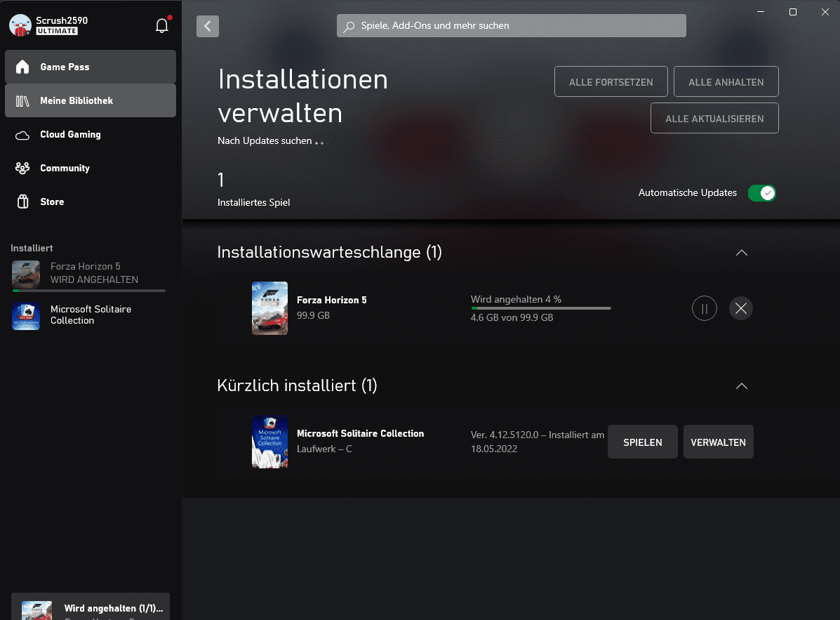Click Microsoft Solitaire Collection title in list
Viewport: 840px width, 620px height.
(360, 433)
